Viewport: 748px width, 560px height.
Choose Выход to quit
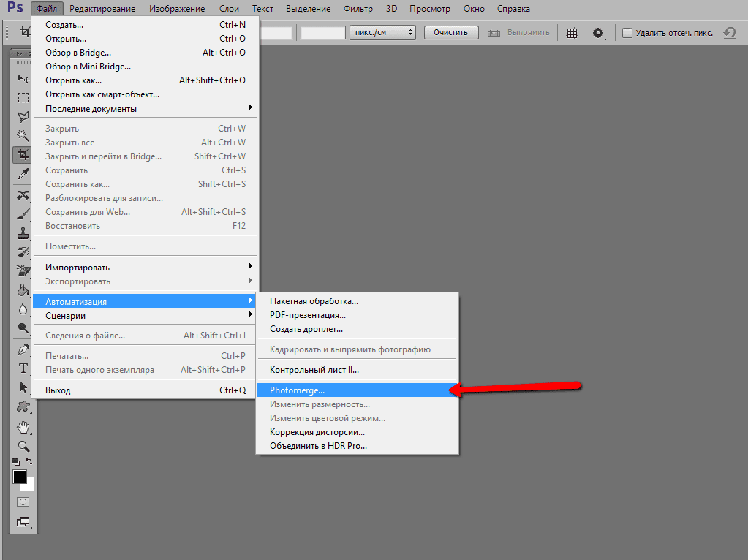[145, 390]
